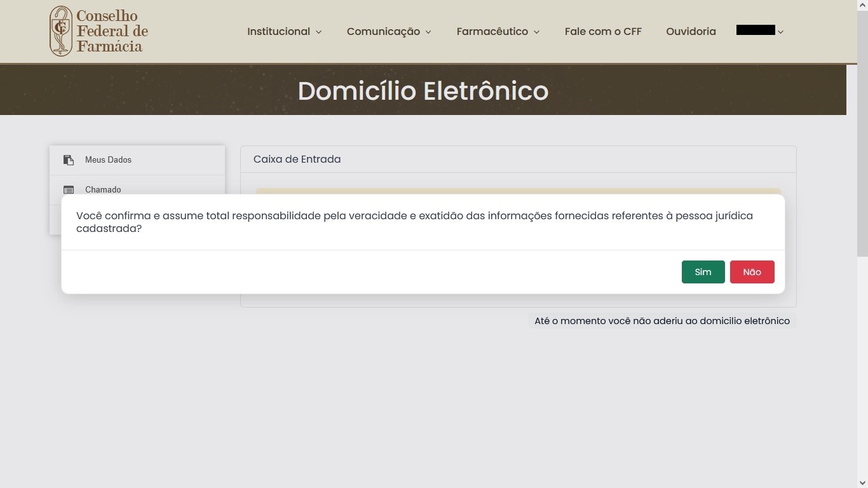This screenshot has width=868, height=488.
Task: Click the 'não aderiu ao domicilio eletrônico' notice
Action: pos(661,321)
